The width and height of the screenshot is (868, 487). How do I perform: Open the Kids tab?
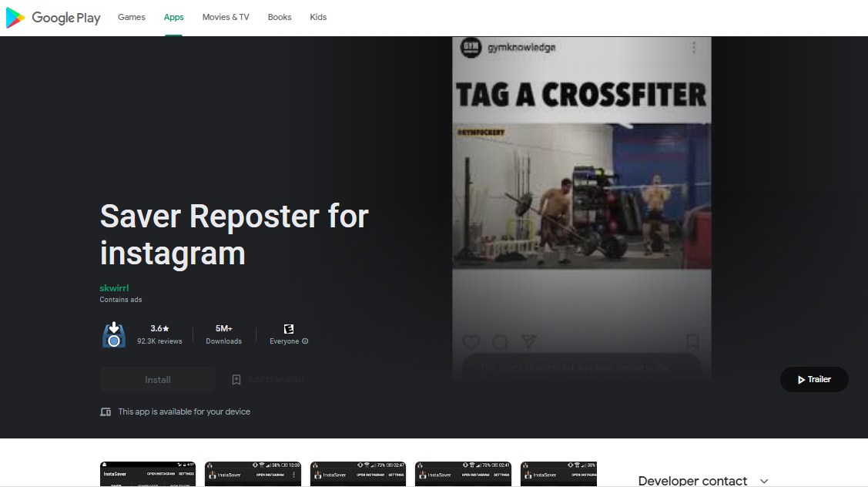[x=318, y=17]
